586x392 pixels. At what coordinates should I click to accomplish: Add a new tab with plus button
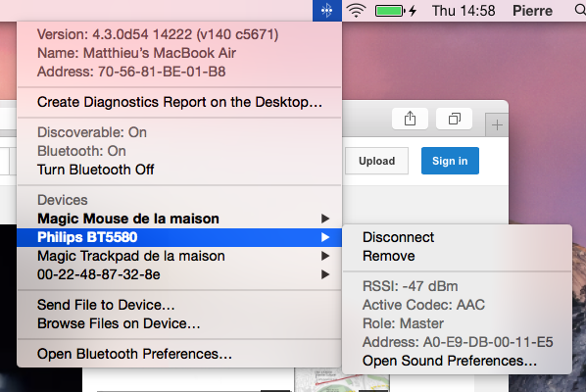pos(497,124)
